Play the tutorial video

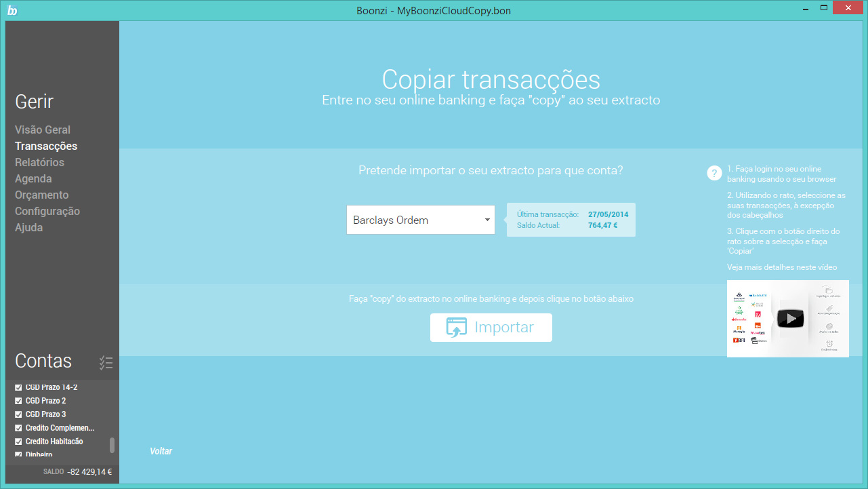[x=789, y=318]
